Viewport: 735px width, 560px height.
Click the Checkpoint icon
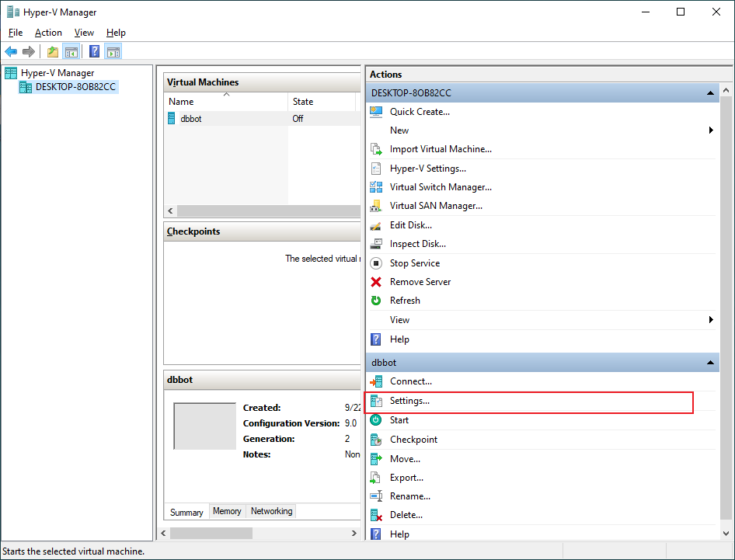pos(376,440)
